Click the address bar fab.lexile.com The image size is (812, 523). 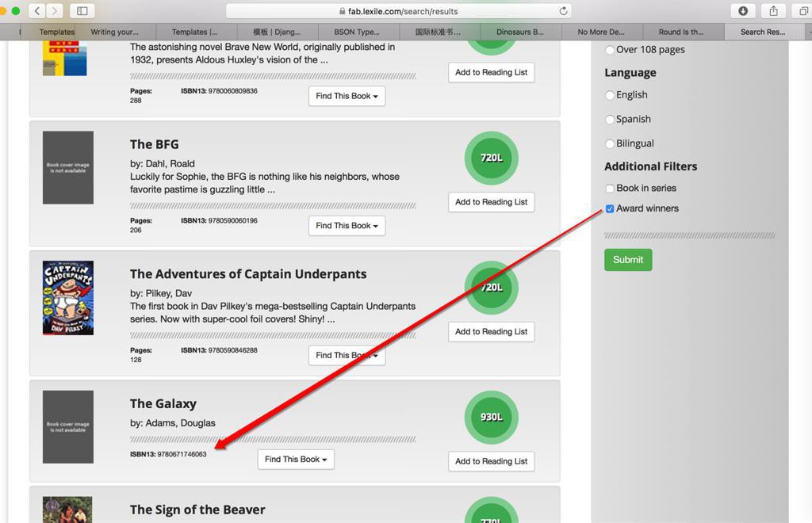(399, 11)
